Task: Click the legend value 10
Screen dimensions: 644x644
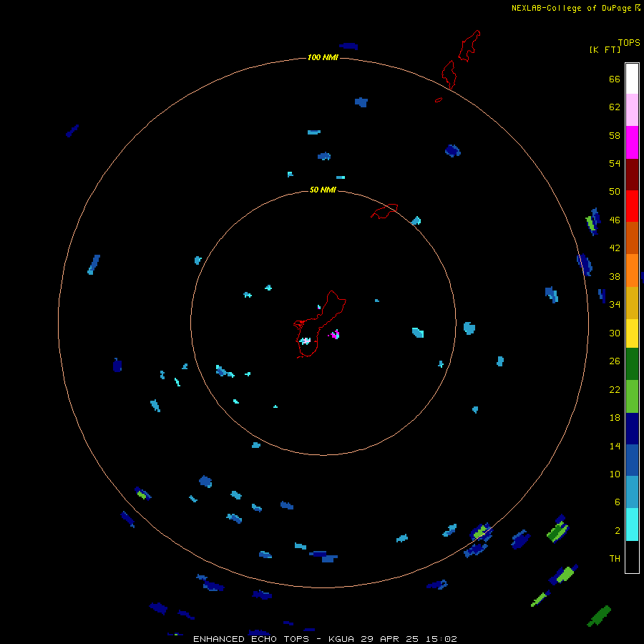Action: [615, 474]
